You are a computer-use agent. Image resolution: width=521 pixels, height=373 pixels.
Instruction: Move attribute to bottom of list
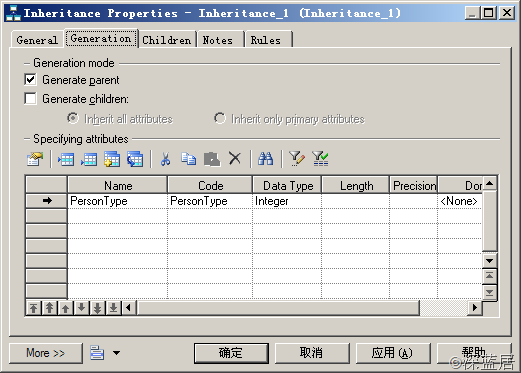(113, 308)
